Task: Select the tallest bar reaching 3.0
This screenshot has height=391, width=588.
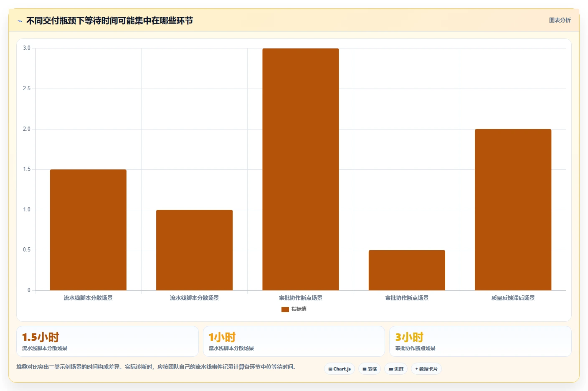Action: point(301,169)
